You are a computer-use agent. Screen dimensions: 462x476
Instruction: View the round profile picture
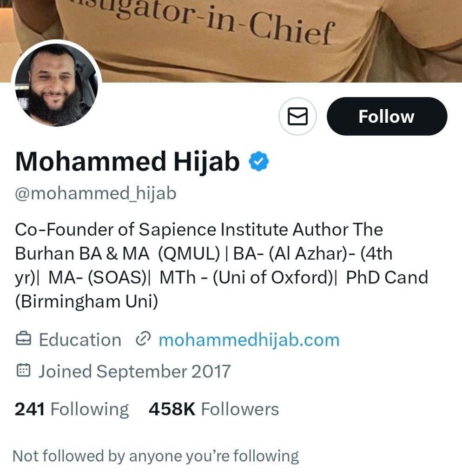pyautogui.click(x=56, y=85)
